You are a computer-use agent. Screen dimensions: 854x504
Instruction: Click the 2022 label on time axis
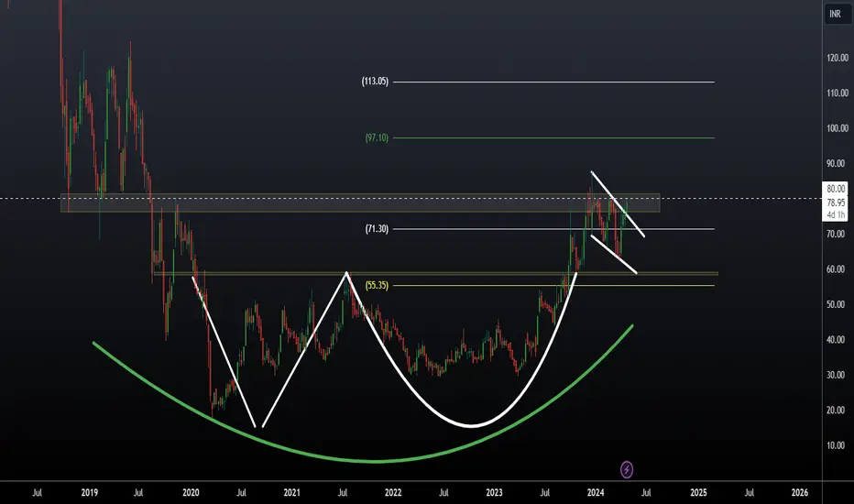coord(393,493)
